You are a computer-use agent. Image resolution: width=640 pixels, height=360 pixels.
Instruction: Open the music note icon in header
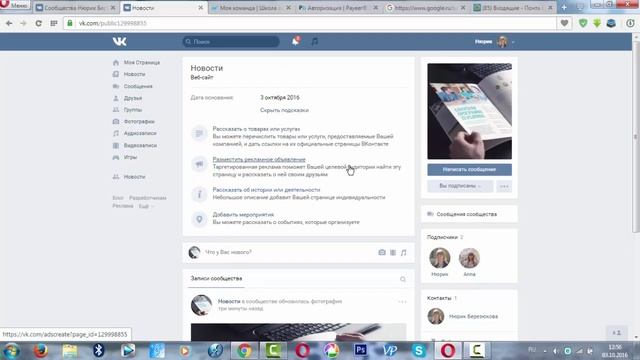314,41
